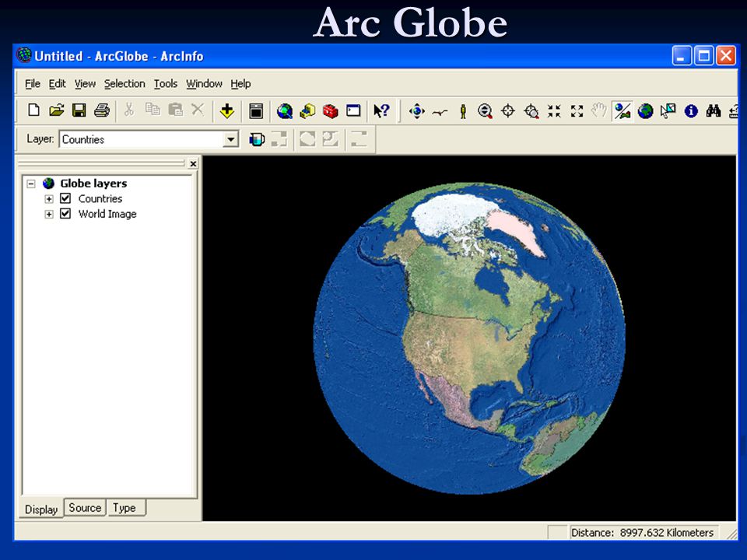The image size is (747, 560).
Task: Open the Tools menu
Action: coord(165,84)
